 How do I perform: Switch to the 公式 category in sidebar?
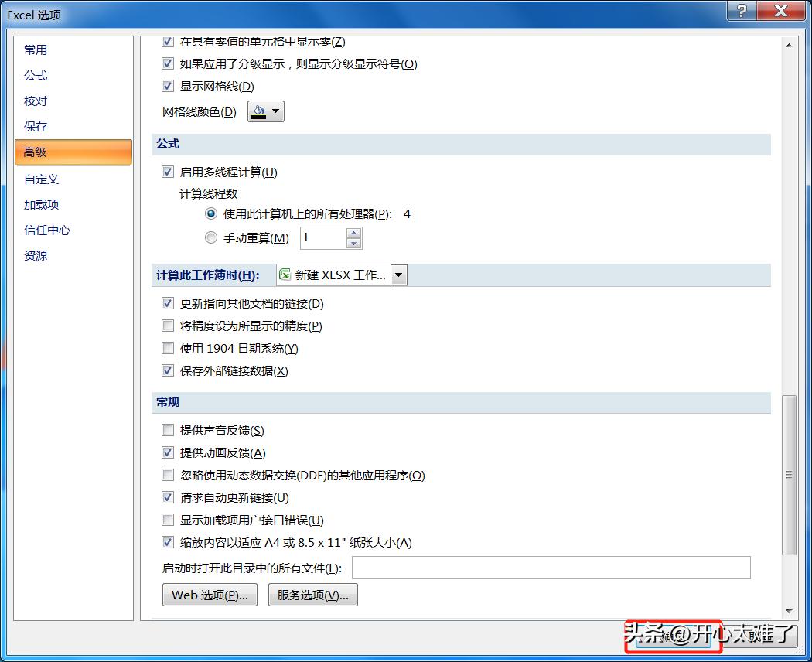pos(36,76)
